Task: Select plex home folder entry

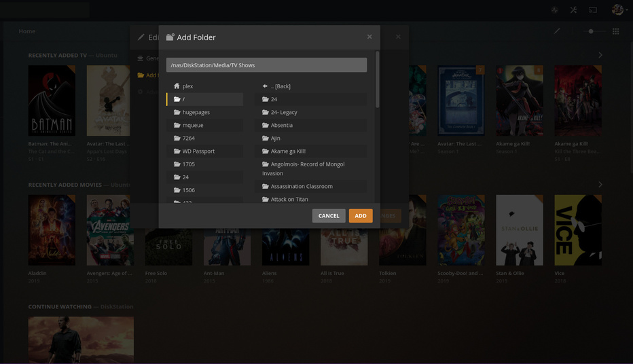Action: 204,86
